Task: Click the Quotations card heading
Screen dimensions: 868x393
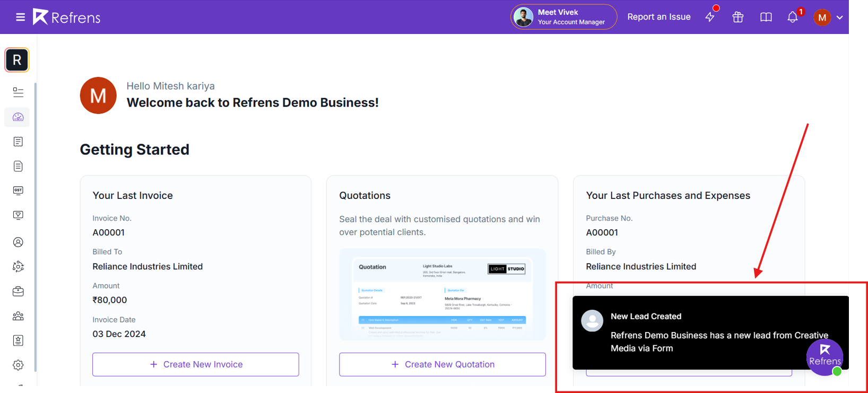Action: coord(365,195)
